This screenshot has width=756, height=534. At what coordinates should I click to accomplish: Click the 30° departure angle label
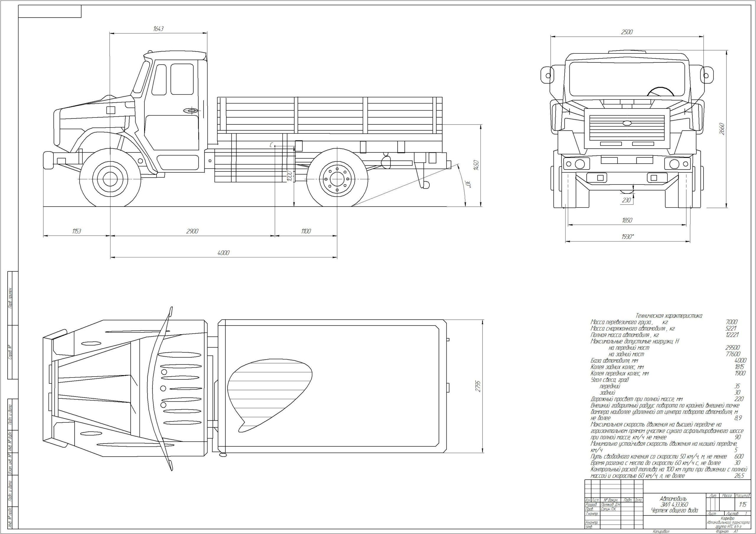(x=469, y=184)
